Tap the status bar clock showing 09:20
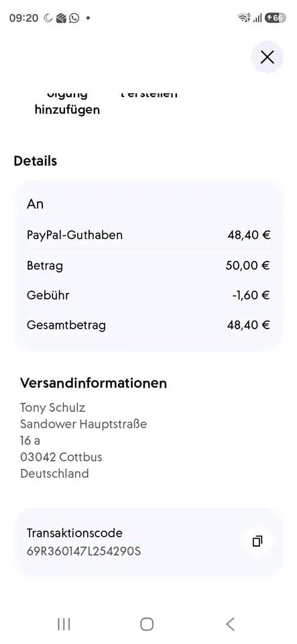 (23, 18)
